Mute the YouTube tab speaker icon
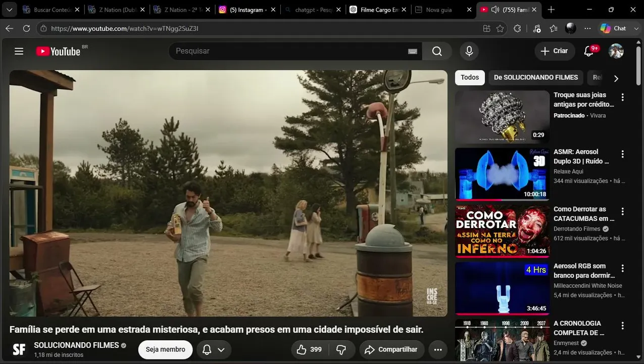This screenshot has width=644, height=364. pos(495,10)
